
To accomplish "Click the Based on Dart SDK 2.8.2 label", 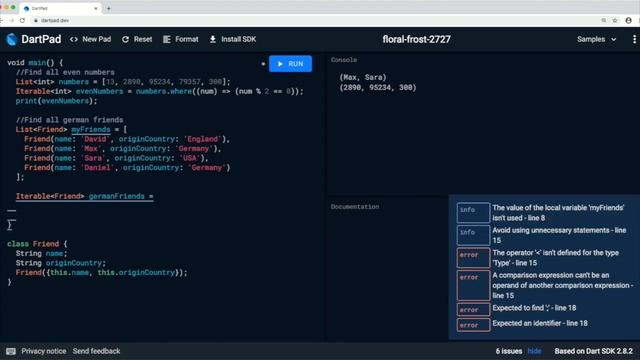I will point(593,351).
